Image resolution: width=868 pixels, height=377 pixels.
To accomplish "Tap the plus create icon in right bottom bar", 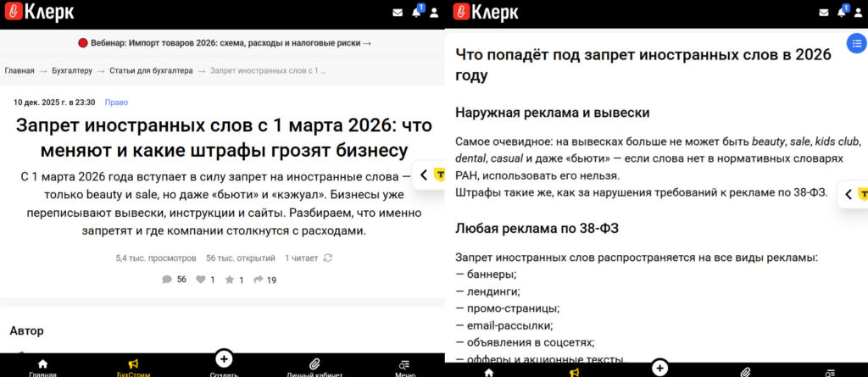I will (659, 367).
